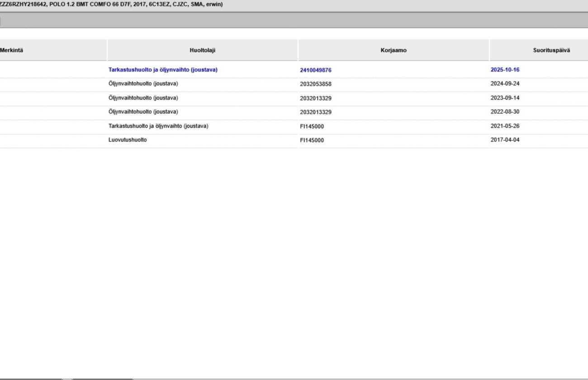Screen dimensions: 588x380
Task: Select the 2021 Tarkastushuolto ja öljynvaihto row
Action: tap(158, 126)
